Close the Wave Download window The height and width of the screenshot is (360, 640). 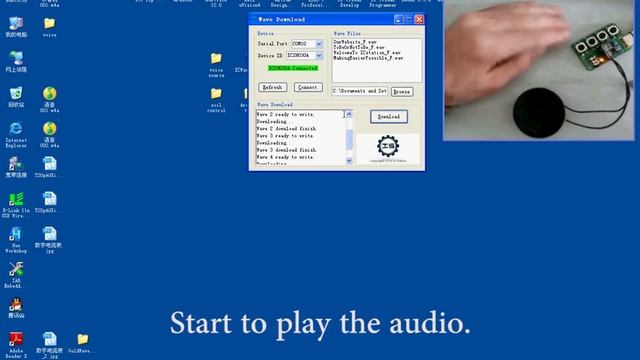point(419,19)
